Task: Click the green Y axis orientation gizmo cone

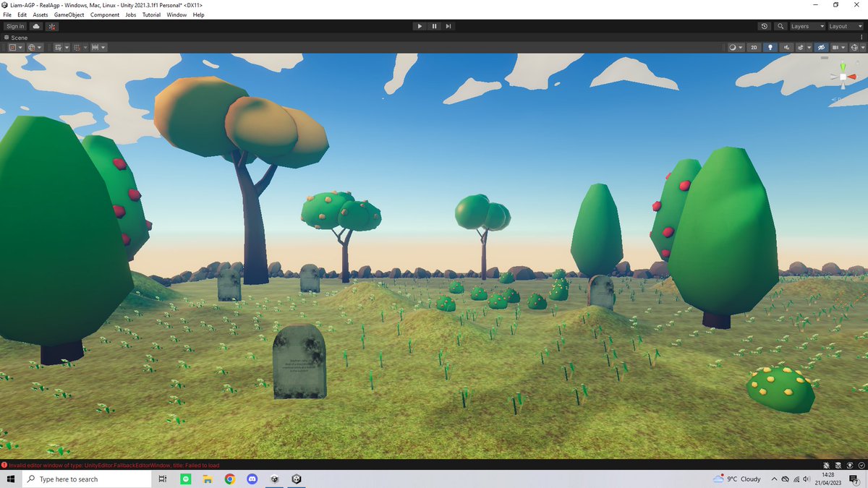Action: [843, 66]
